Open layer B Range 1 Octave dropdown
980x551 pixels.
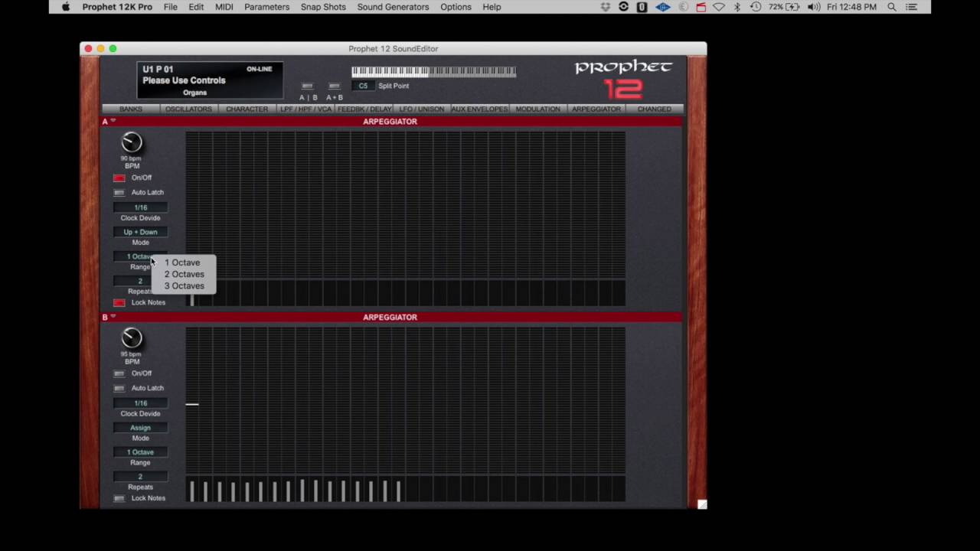[x=140, y=452]
